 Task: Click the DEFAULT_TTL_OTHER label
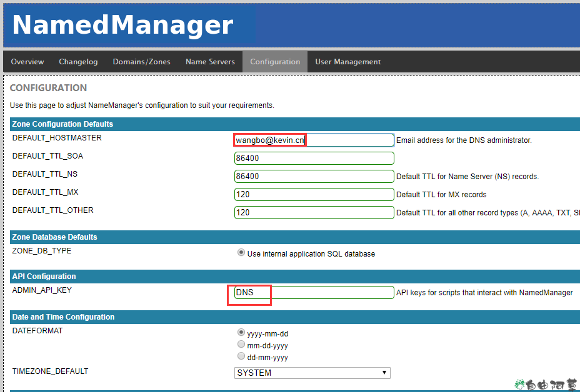53,210
